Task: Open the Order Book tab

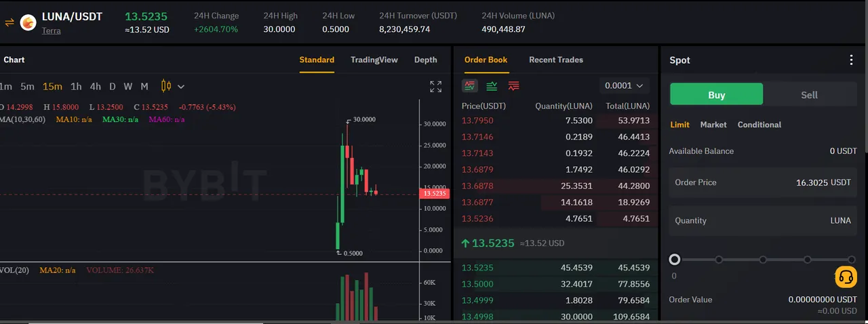Action: click(x=486, y=60)
